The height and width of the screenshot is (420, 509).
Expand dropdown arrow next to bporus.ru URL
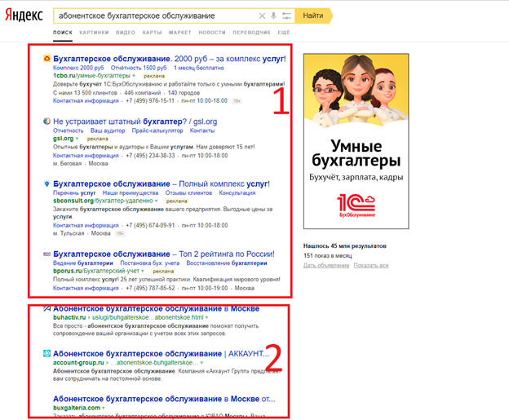143,271
